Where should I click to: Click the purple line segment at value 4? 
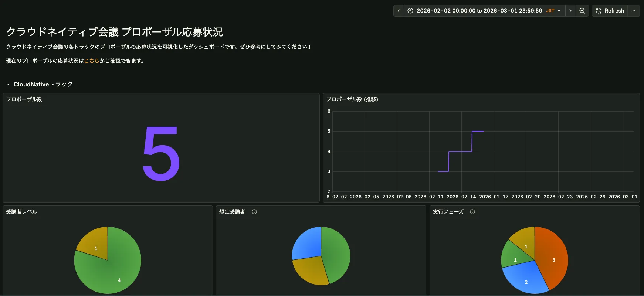click(x=460, y=152)
